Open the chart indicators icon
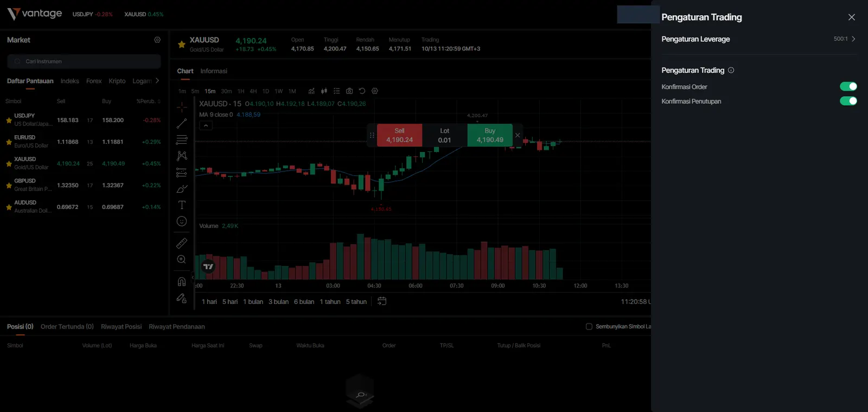 click(311, 91)
